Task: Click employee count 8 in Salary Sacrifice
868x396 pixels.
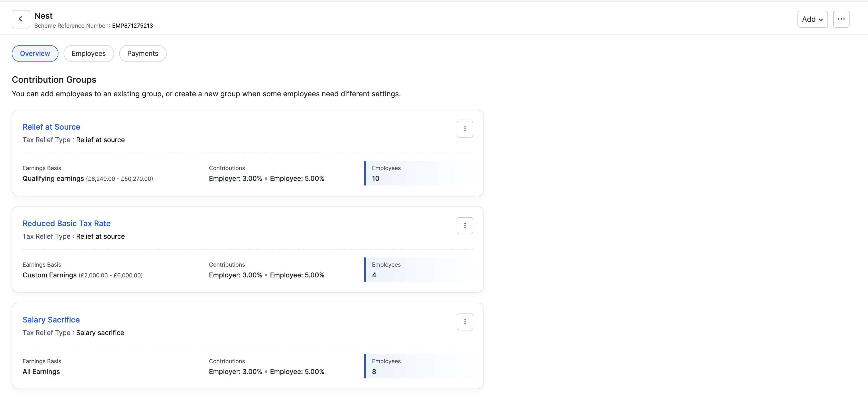Action: 374,372
